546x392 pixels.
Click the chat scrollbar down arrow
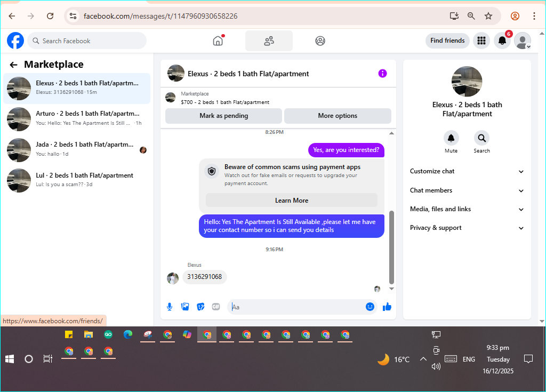click(391, 289)
